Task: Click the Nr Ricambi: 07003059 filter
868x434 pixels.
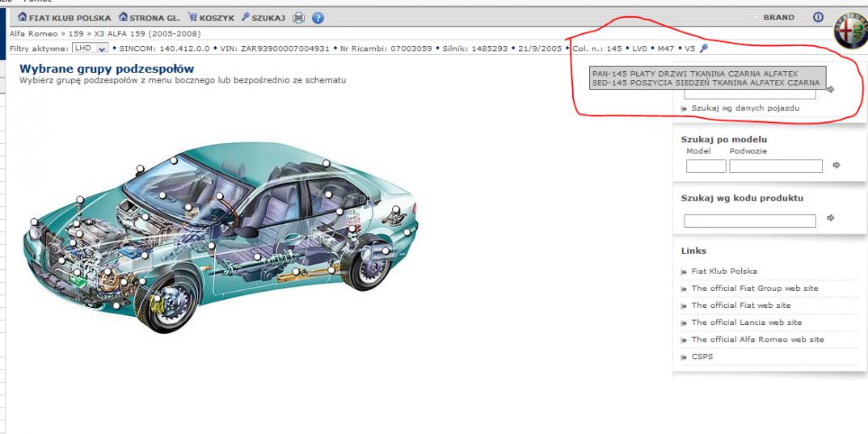Action: coord(386,48)
